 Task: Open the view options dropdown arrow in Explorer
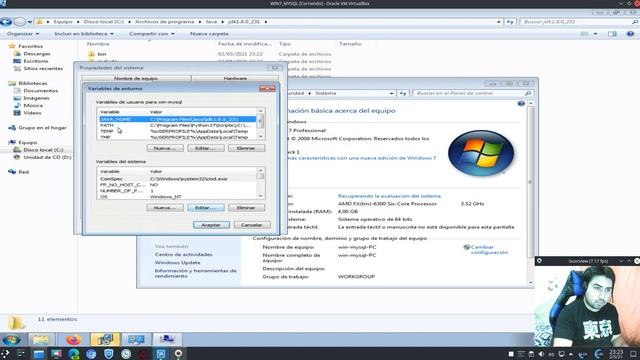(x=596, y=34)
